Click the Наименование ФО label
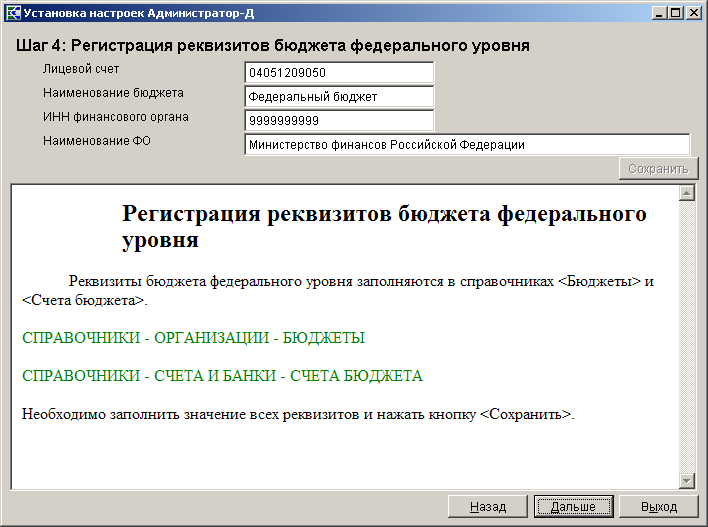 [97, 141]
